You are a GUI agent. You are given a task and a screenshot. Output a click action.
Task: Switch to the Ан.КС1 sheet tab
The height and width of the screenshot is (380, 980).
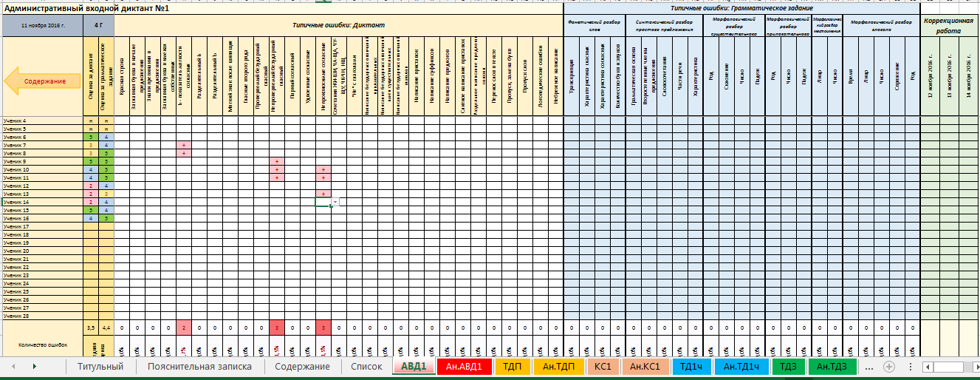tap(646, 366)
